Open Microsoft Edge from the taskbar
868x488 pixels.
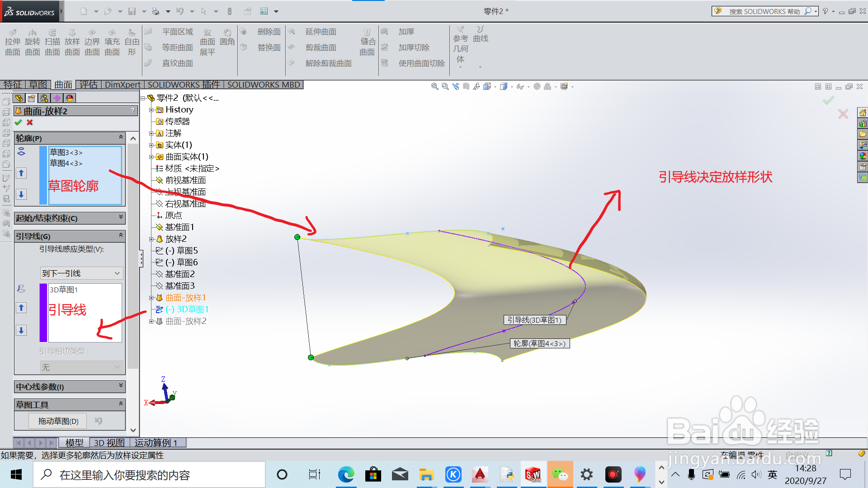(x=346, y=474)
